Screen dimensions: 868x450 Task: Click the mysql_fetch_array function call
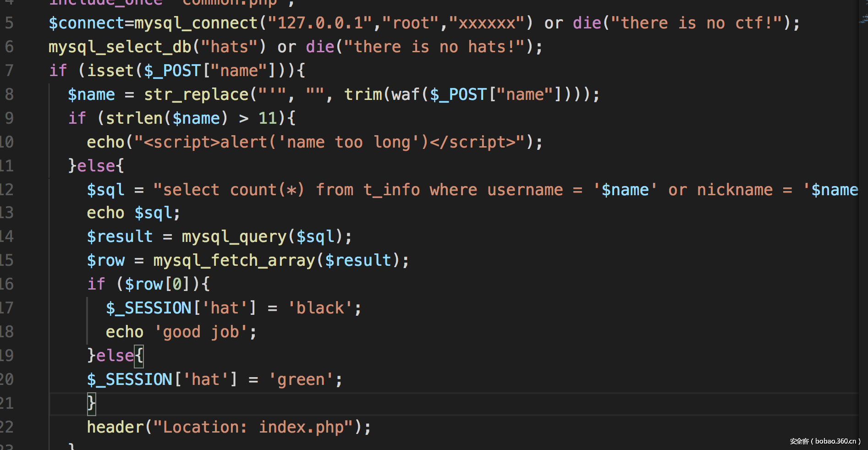(234, 261)
